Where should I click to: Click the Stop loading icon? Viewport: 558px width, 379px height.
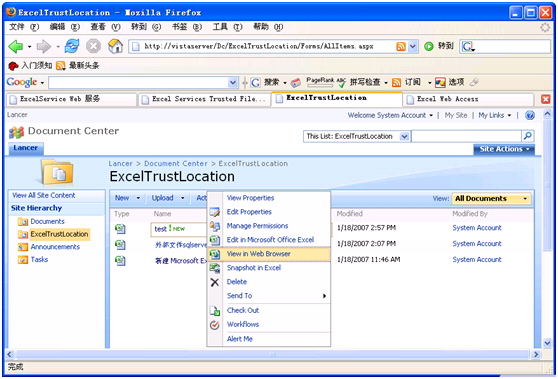pyautogui.click(x=93, y=46)
